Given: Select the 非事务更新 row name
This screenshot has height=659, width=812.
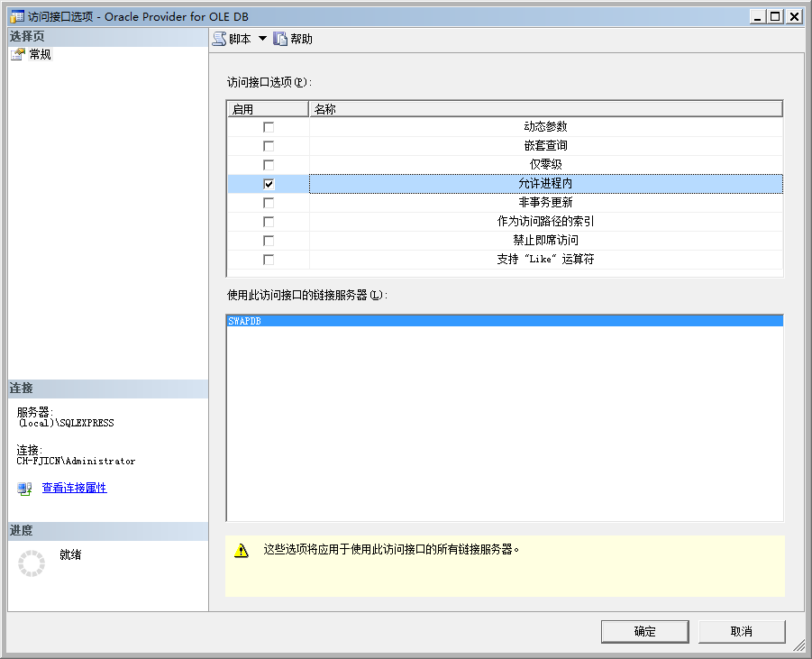Looking at the screenshot, I should point(545,203).
